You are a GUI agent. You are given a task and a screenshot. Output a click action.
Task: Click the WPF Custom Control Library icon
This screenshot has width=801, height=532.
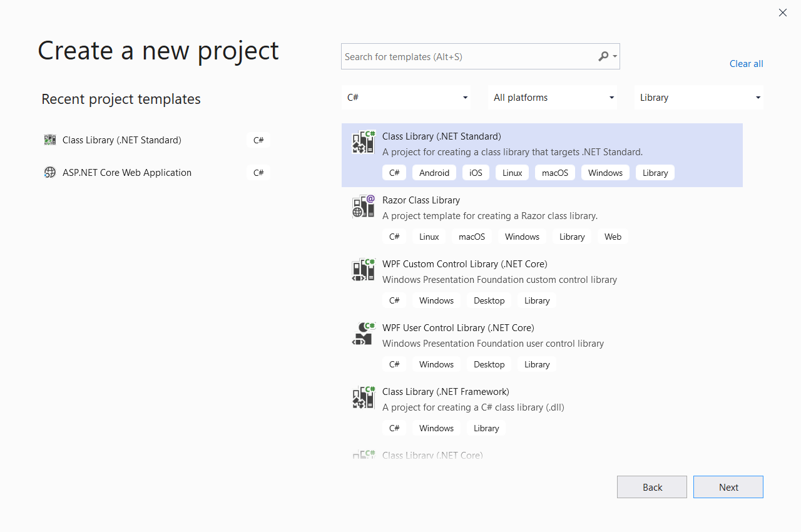click(363, 270)
